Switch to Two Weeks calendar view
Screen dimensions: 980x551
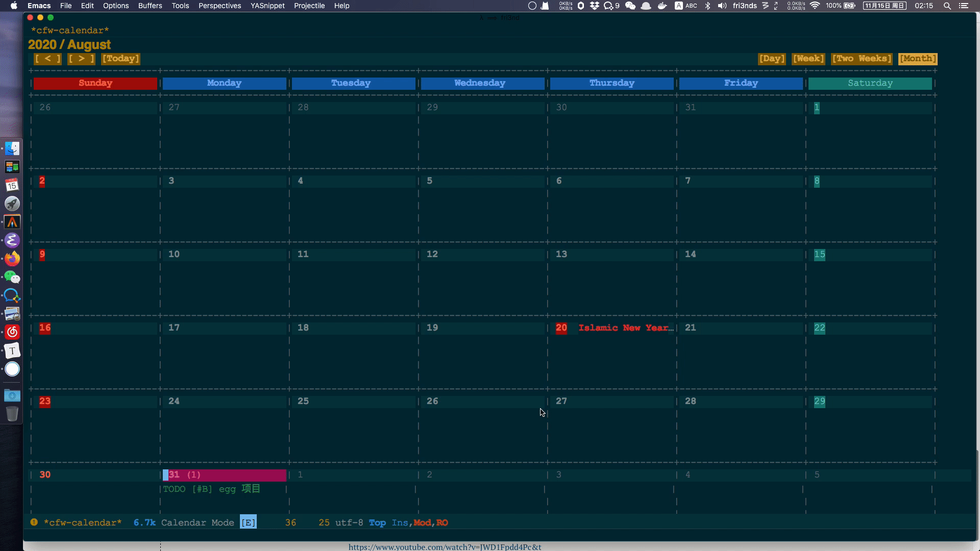pyautogui.click(x=861, y=59)
